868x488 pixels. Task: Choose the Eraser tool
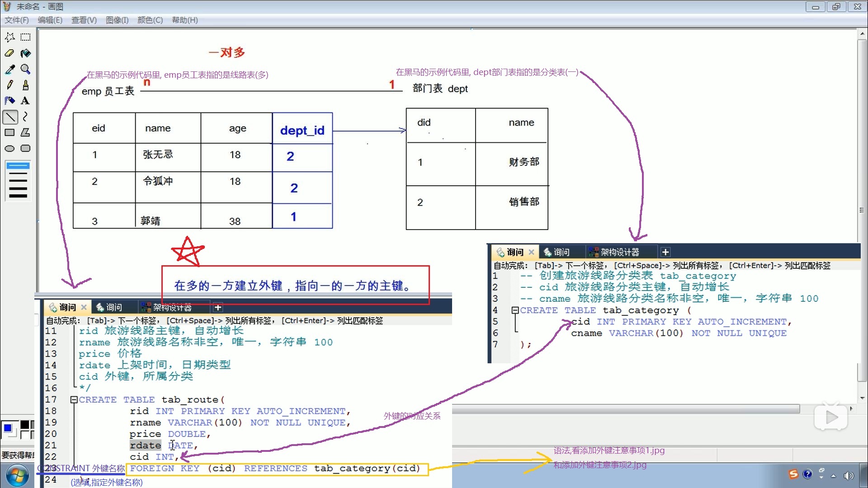click(x=10, y=53)
